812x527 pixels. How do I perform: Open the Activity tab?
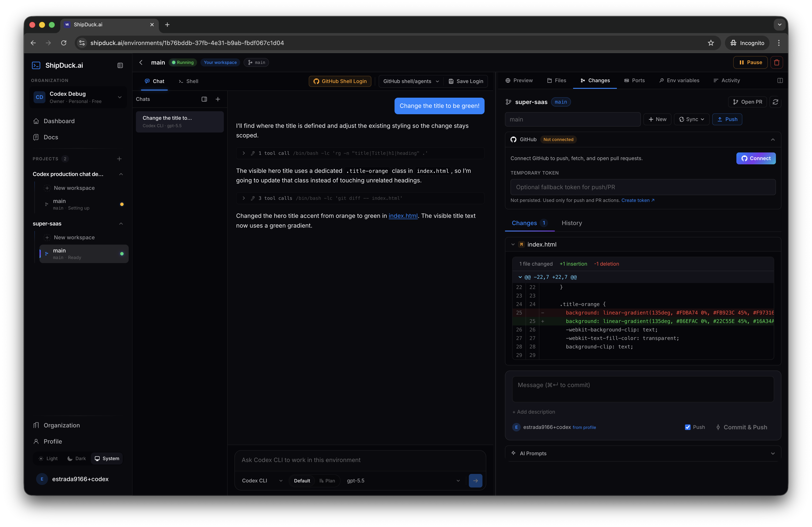click(x=726, y=80)
